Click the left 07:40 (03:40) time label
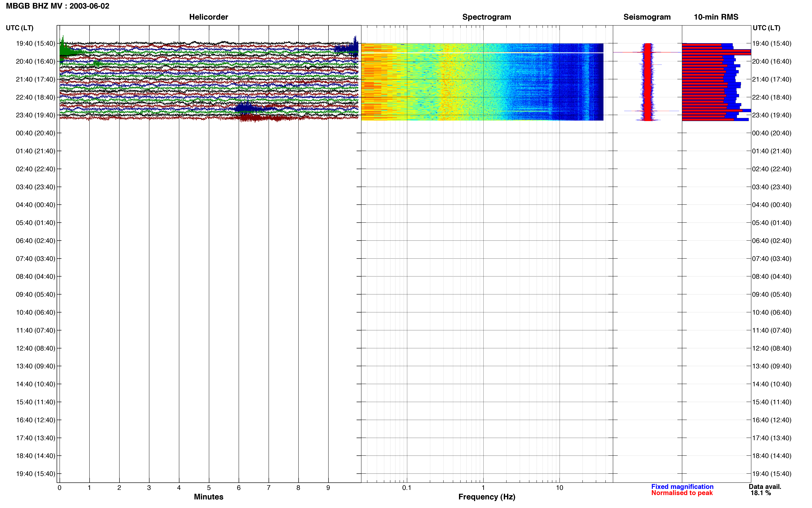The width and height of the screenshot is (812, 508). pyautogui.click(x=36, y=259)
